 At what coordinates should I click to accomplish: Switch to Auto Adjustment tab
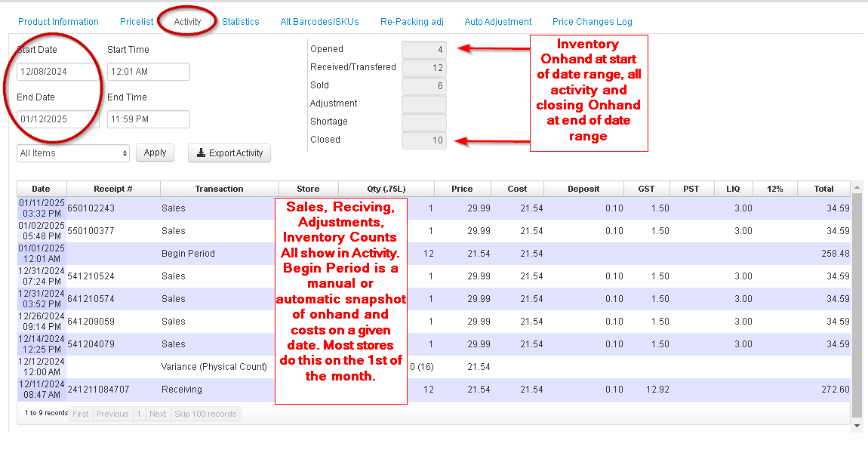click(497, 22)
